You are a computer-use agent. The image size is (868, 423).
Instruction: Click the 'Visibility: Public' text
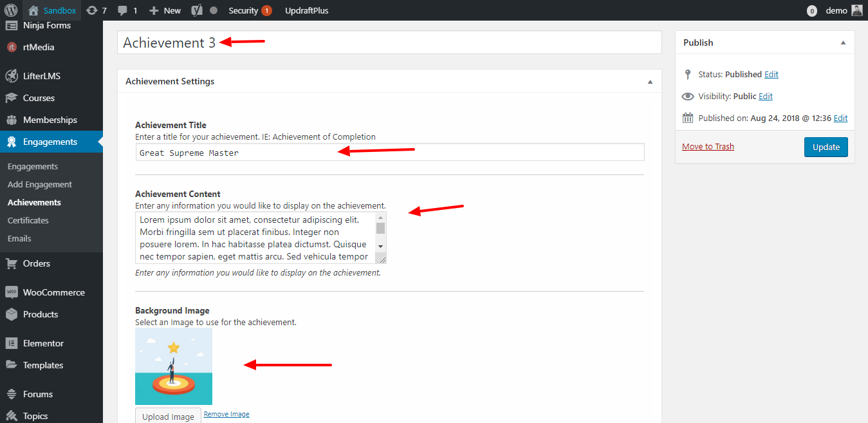727,96
